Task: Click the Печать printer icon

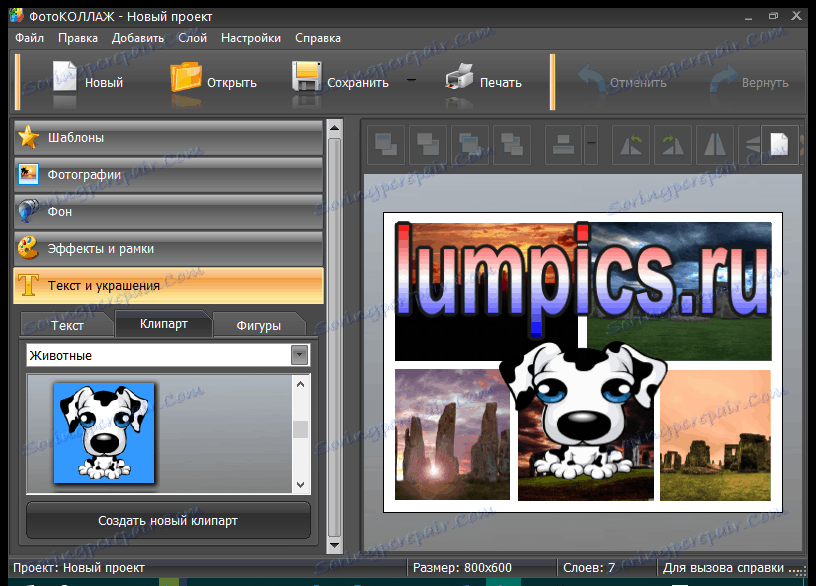Action: pos(459,77)
